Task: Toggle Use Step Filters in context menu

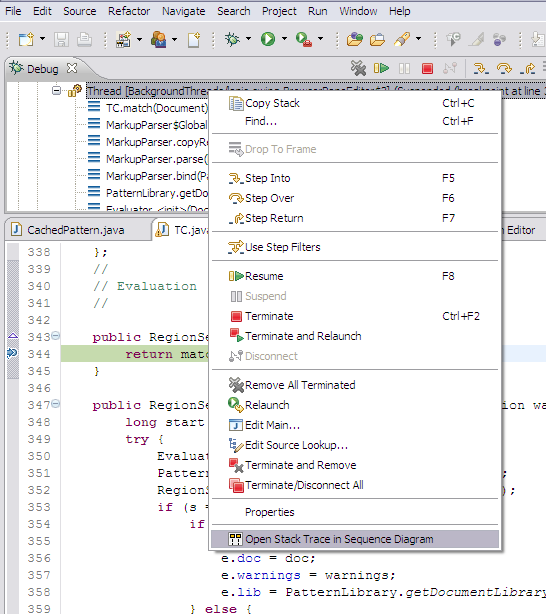Action: (x=355, y=247)
